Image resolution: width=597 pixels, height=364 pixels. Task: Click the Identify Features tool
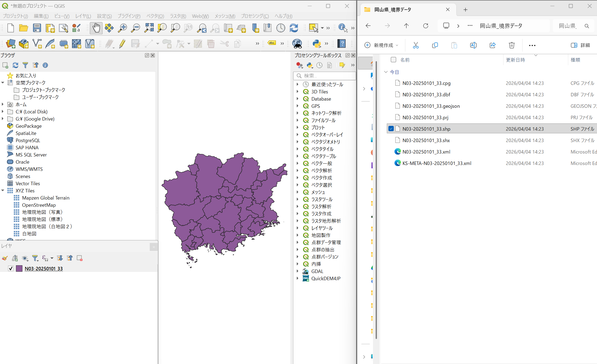(343, 28)
